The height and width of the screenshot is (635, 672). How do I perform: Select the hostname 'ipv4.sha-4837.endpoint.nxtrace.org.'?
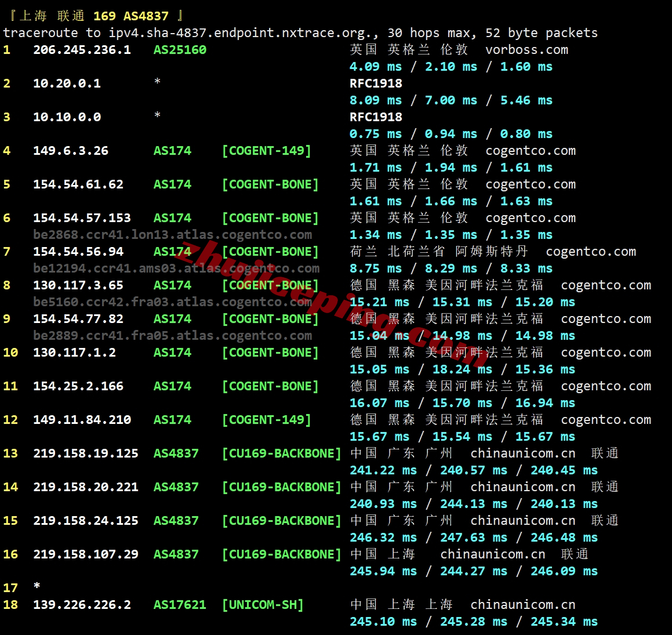click(x=244, y=33)
